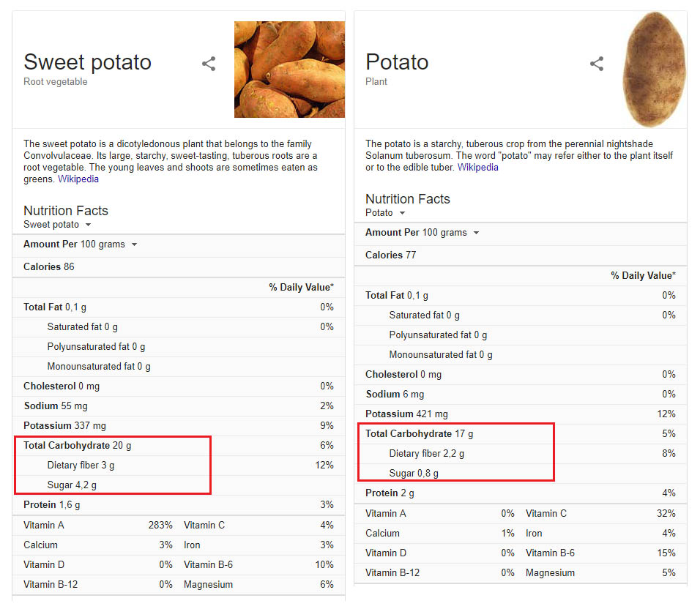Click the Potato Dietary fiber 2,2 g row

(x=521, y=454)
